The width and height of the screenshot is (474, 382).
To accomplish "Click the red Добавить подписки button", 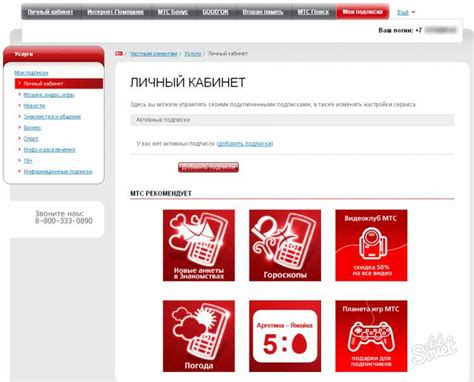I will (x=208, y=167).
